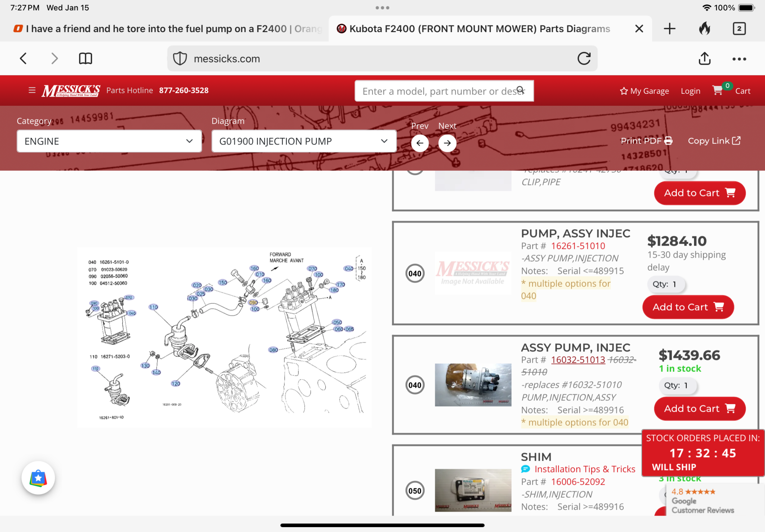
Task: Tap the fire burn-data icon
Action: pyautogui.click(x=704, y=28)
